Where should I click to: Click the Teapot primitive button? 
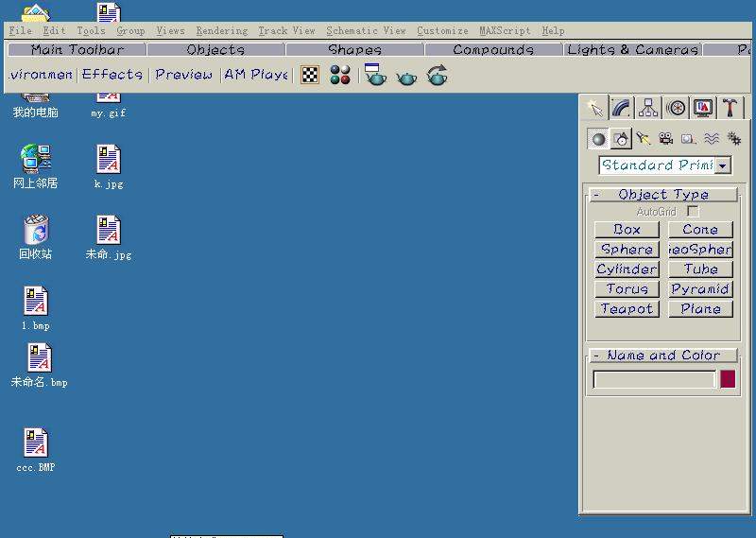coord(627,309)
